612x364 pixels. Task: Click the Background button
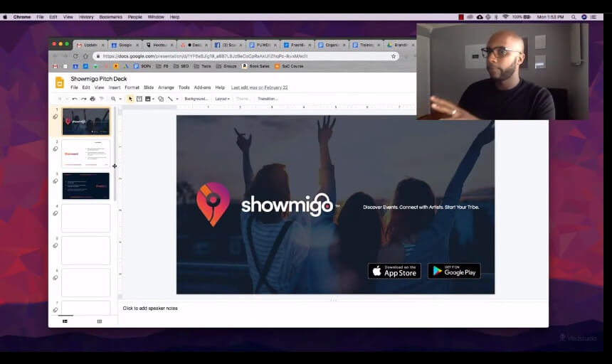196,99
